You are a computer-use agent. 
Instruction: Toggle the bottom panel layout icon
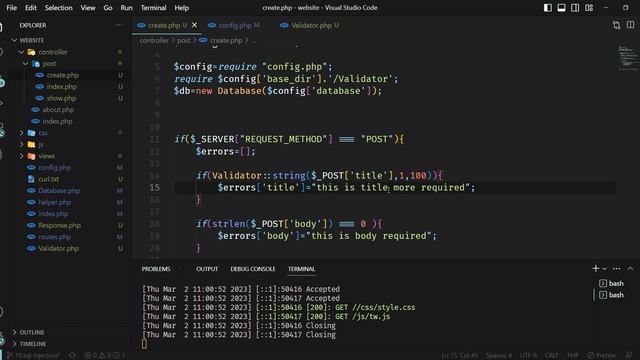pos(562,8)
